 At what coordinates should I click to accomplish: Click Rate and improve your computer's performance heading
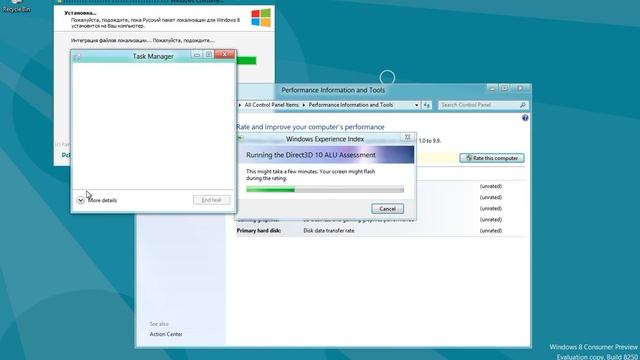(310, 127)
